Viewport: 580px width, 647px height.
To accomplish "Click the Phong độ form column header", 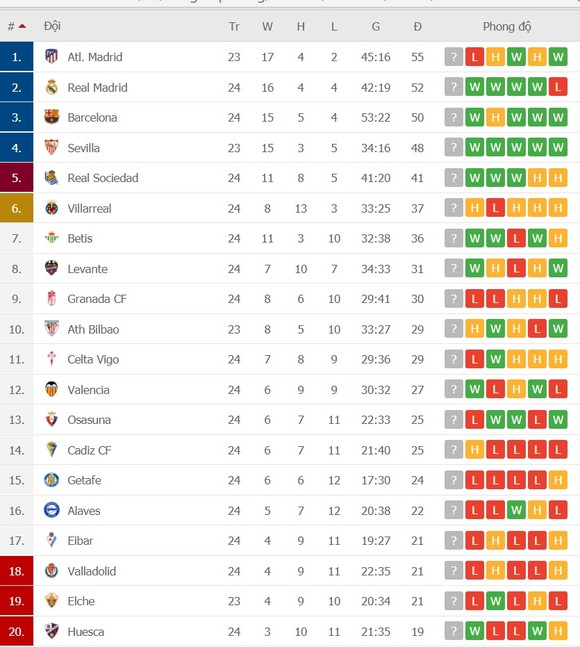I will (507, 26).
